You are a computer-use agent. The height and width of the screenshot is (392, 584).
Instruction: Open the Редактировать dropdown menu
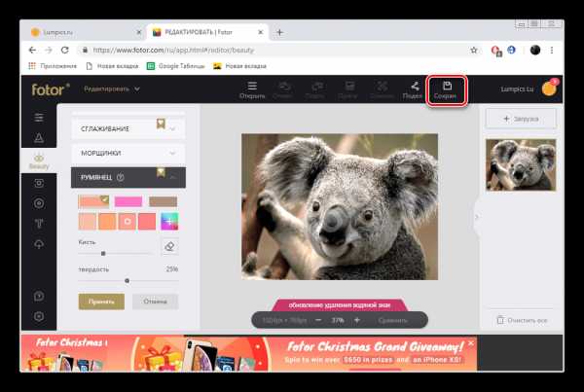click(112, 89)
